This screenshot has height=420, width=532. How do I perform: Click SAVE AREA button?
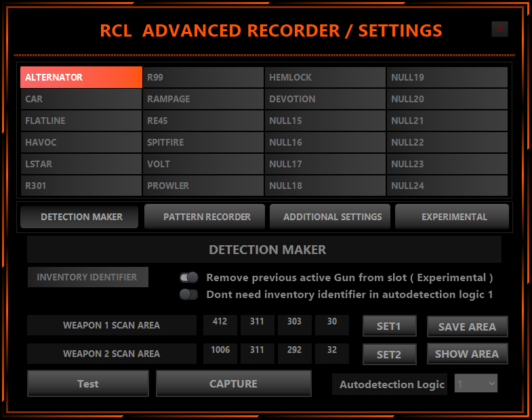467,327
